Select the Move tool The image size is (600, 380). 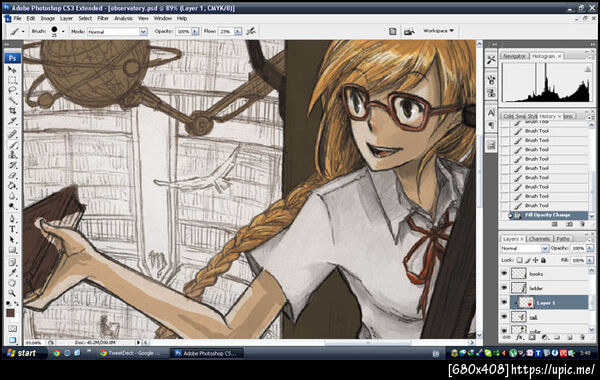pos(12,70)
